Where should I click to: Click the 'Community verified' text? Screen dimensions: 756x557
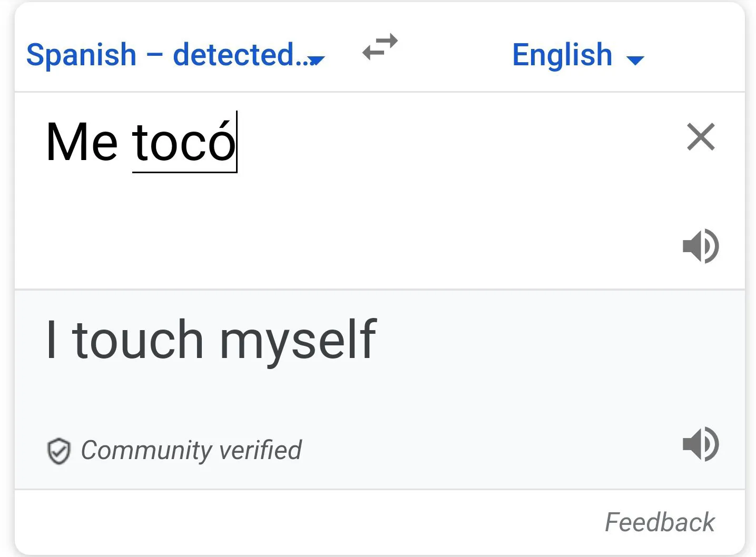[191, 451]
